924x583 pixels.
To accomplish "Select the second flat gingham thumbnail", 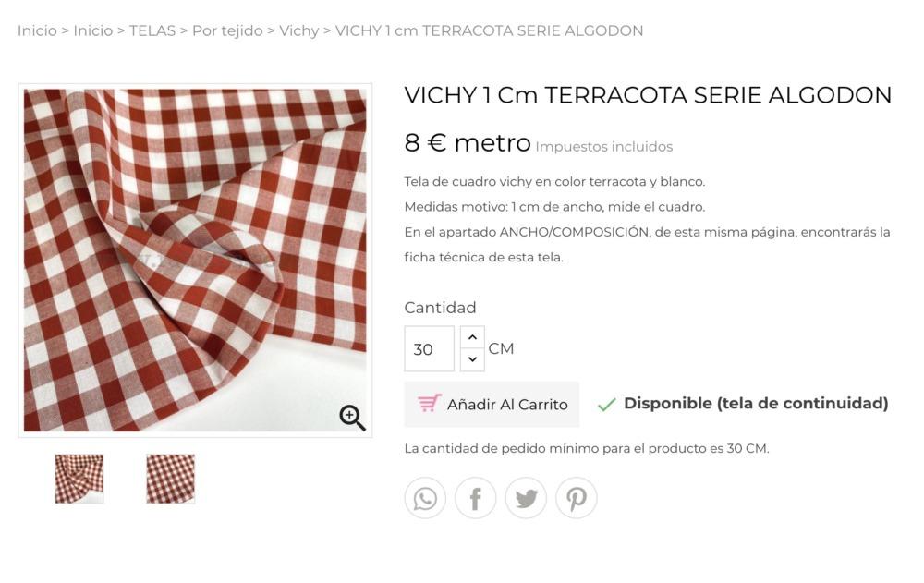I will 170,479.
